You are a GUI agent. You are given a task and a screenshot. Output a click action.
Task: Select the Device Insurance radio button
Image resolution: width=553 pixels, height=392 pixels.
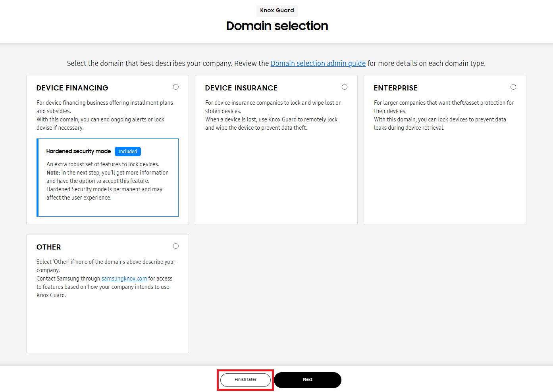[x=345, y=86]
